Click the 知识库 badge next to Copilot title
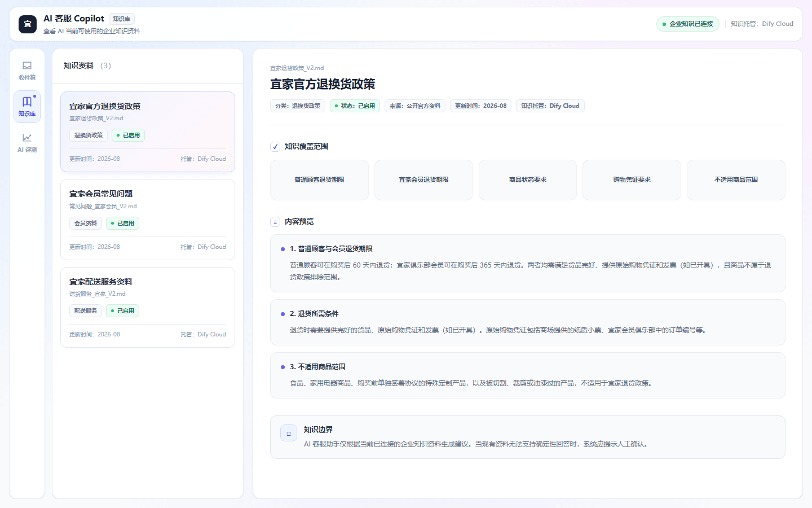Viewport: 812px width, 508px height. pos(121,19)
